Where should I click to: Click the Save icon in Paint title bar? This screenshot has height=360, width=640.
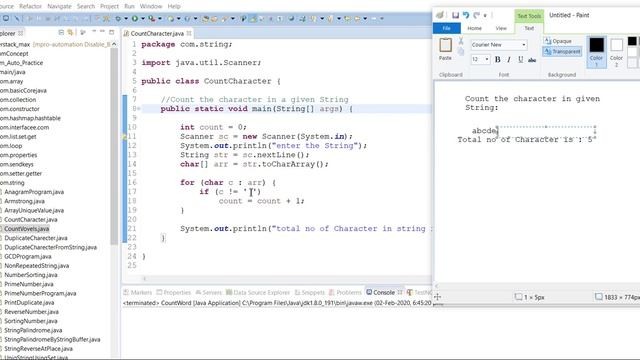click(x=456, y=15)
